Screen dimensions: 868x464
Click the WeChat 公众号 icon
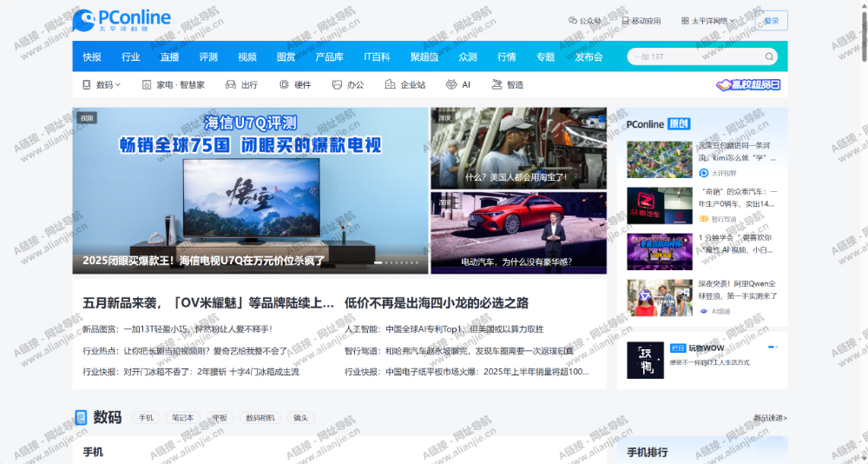573,21
